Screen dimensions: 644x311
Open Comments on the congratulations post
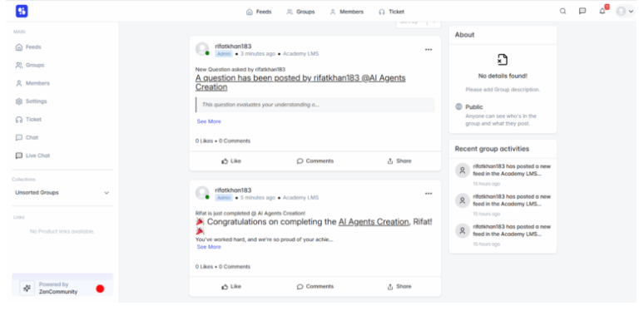point(315,287)
